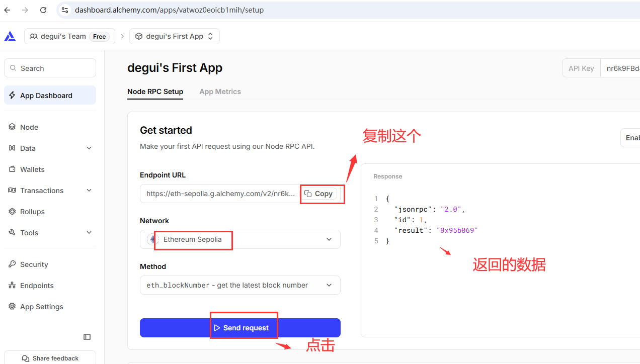The height and width of the screenshot is (364, 640).
Task: Go back with the browser back arrow
Action: [7, 10]
